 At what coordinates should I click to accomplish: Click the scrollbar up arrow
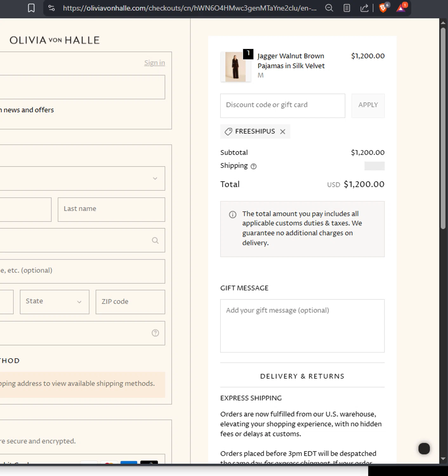(443, 23)
